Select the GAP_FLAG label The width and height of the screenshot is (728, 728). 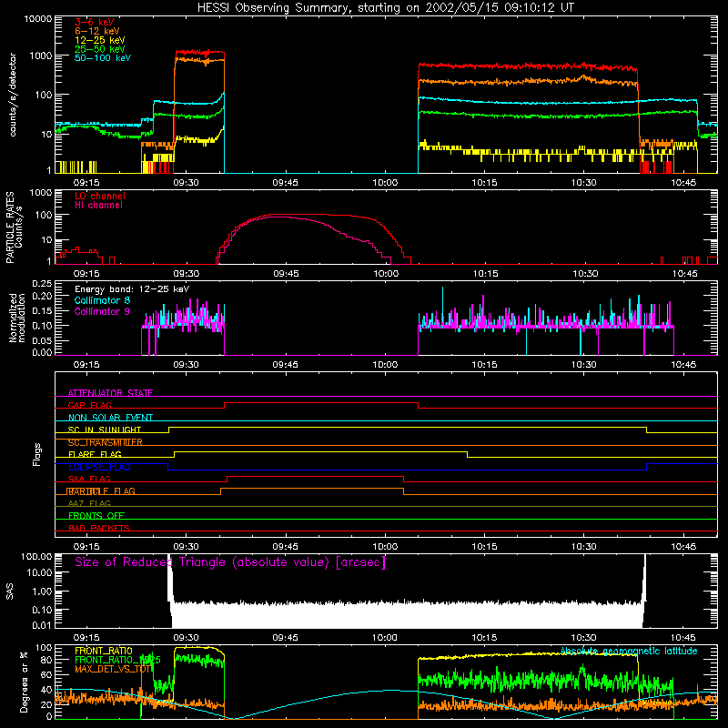pos(89,405)
